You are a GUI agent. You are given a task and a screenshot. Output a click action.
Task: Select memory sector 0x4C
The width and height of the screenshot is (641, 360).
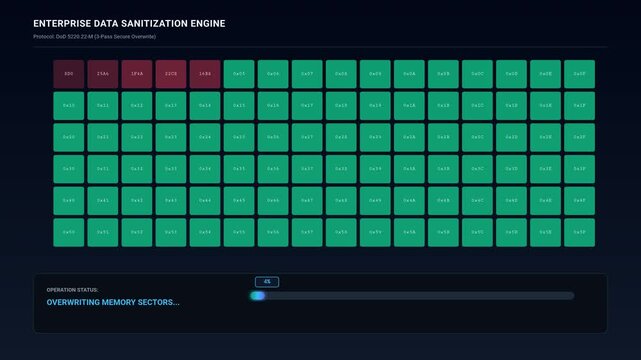click(477, 201)
